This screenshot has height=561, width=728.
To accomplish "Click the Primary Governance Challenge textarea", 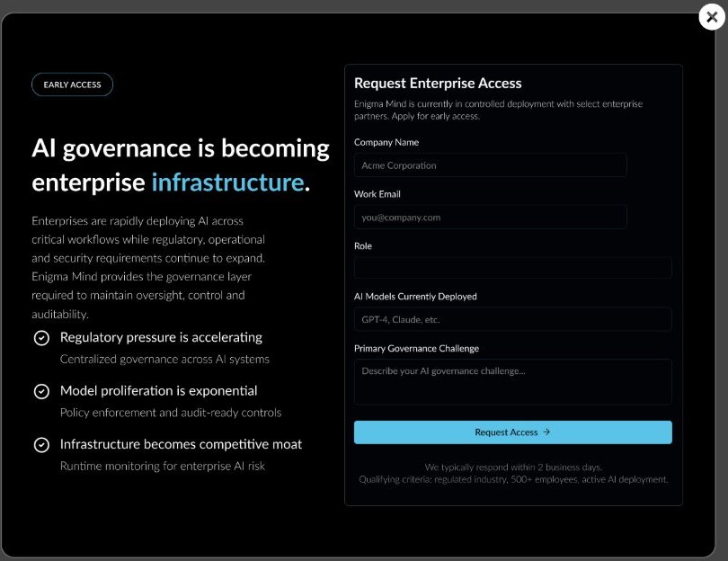I will pyautogui.click(x=513, y=382).
